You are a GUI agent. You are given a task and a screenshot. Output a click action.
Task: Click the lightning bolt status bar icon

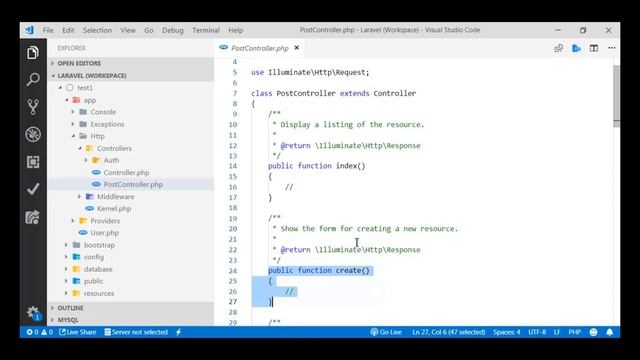[x=178, y=332]
